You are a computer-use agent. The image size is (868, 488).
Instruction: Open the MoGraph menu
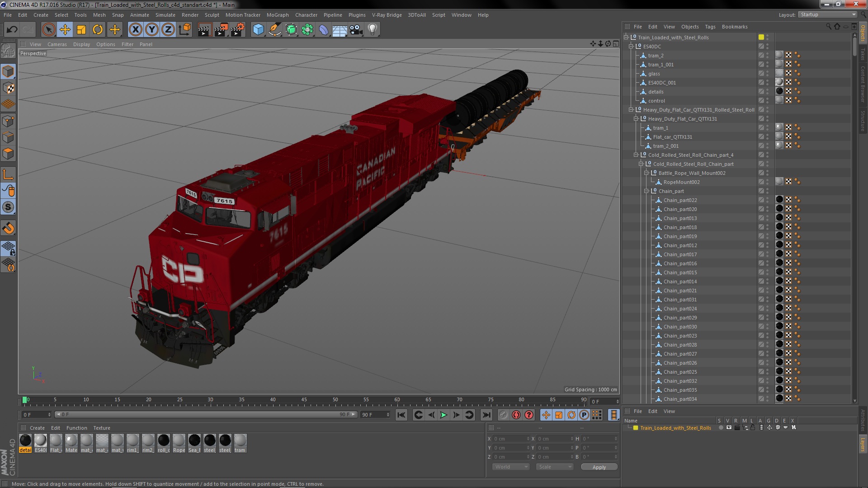click(278, 15)
